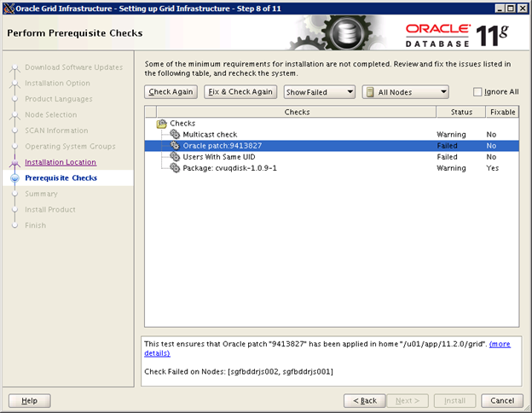Click the node icon in All Nodes dropdown
Screen dimensions: 532x413
[370, 92]
